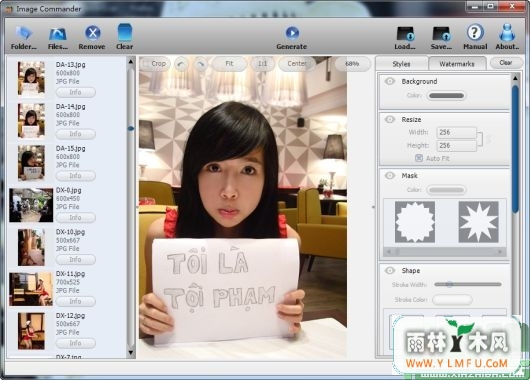Click the Fit zoom button

tap(229, 64)
